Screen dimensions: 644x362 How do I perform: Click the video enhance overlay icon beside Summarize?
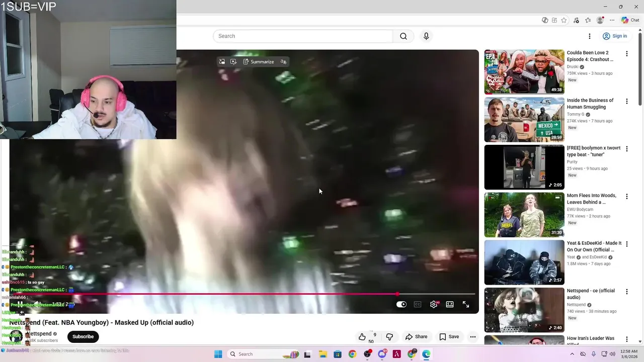233,62
